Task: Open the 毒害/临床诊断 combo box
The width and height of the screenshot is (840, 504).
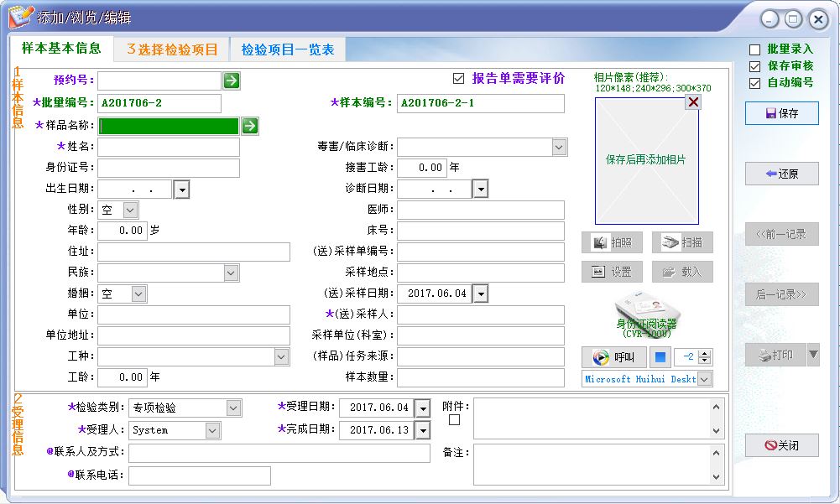Action: pos(560,147)
